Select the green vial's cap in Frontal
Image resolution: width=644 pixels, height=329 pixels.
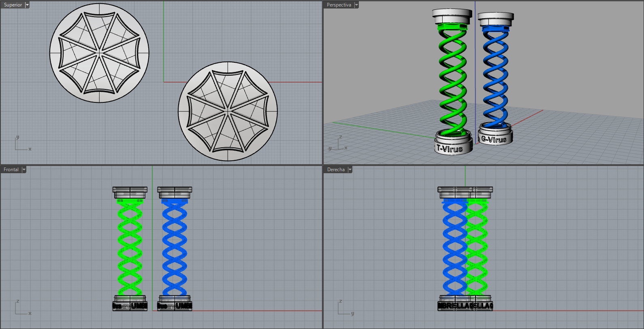coord(130,193)
